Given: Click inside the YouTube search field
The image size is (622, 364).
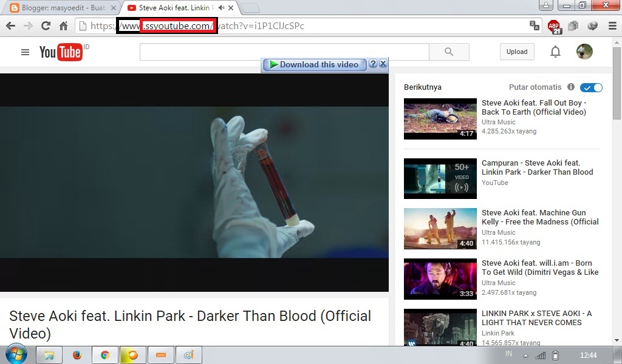Looking at the screenshot, I should 284,52.
